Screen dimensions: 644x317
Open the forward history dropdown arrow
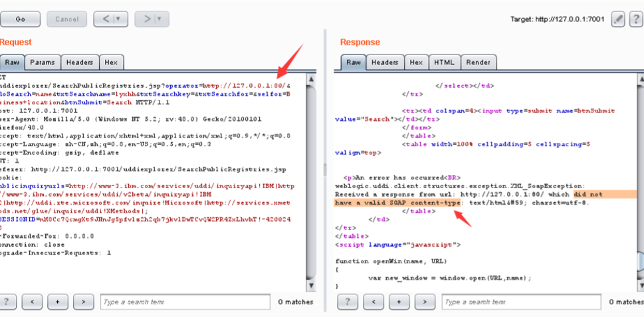(x=161, y=19)
